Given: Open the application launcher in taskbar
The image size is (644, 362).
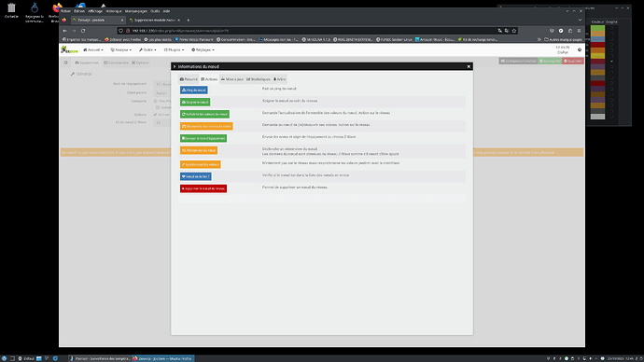Looking at the screenshot, I should click(x=4, y=358).
